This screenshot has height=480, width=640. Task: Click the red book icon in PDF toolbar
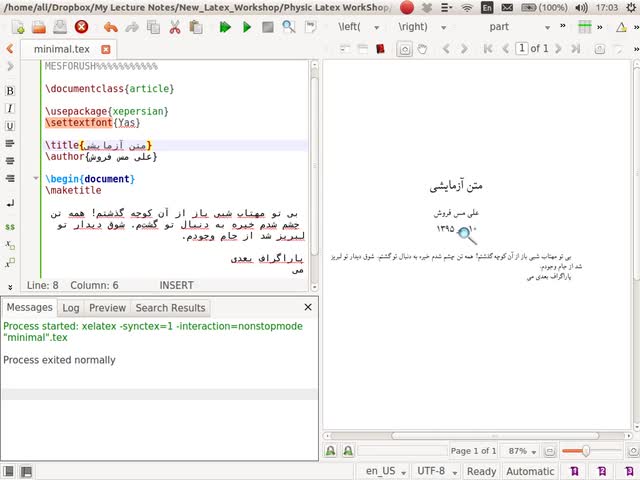[x=380, y=49]
